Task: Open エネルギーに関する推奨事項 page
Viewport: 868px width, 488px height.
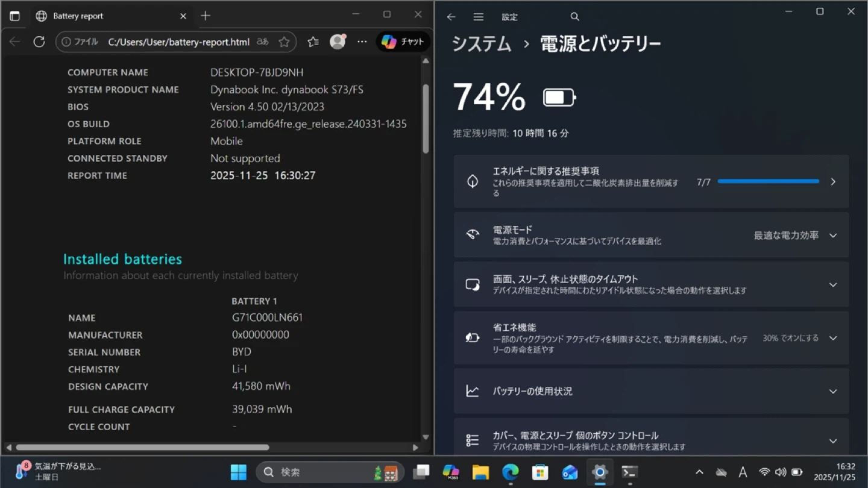Action: click(x=651, y=181)
